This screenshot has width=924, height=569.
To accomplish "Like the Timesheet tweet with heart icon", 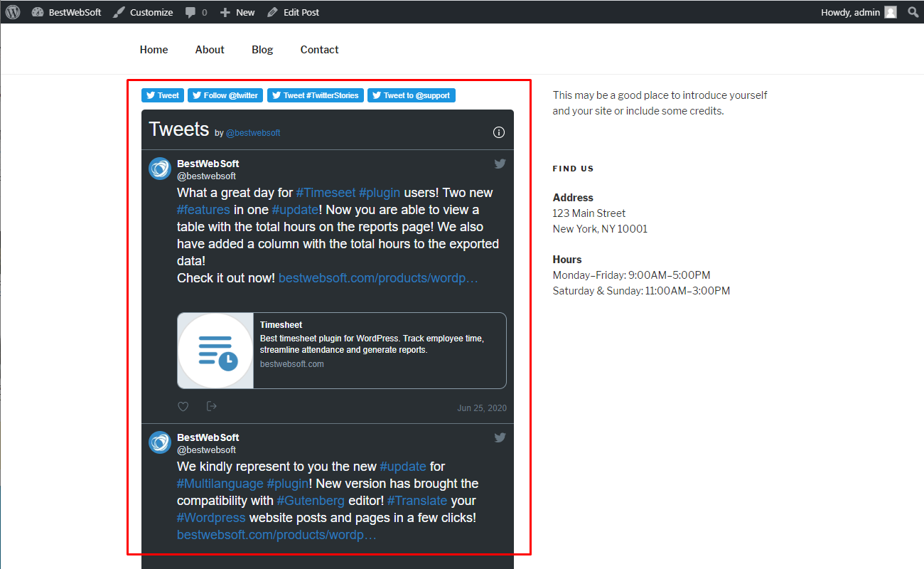I will tap(183, 407).
